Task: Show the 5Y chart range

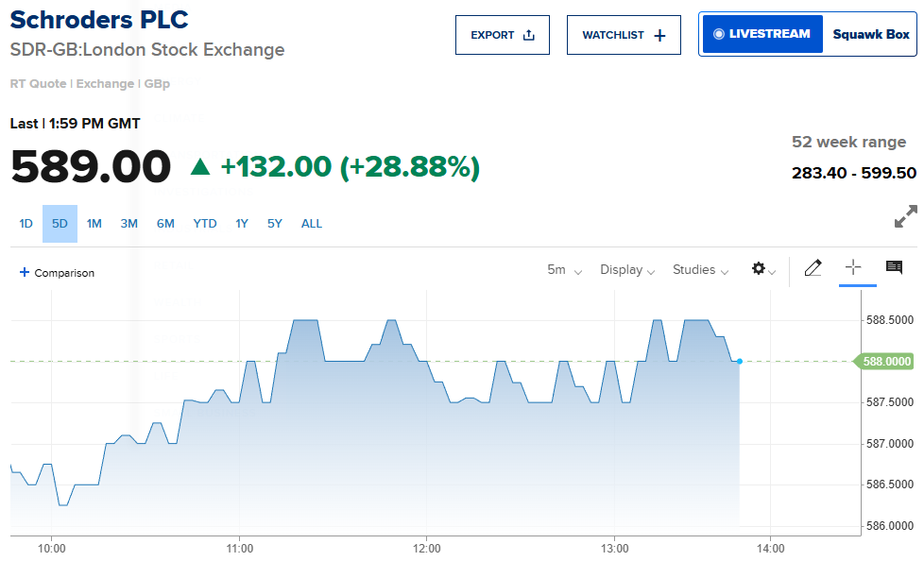Action: click(275, 224)
